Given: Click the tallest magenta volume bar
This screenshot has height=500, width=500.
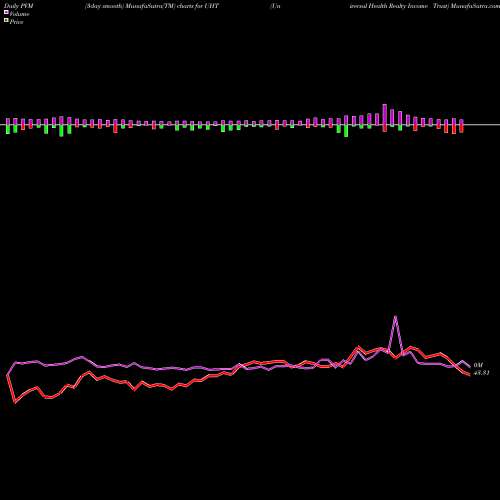Looking at the screenshot, I should 385,115.
